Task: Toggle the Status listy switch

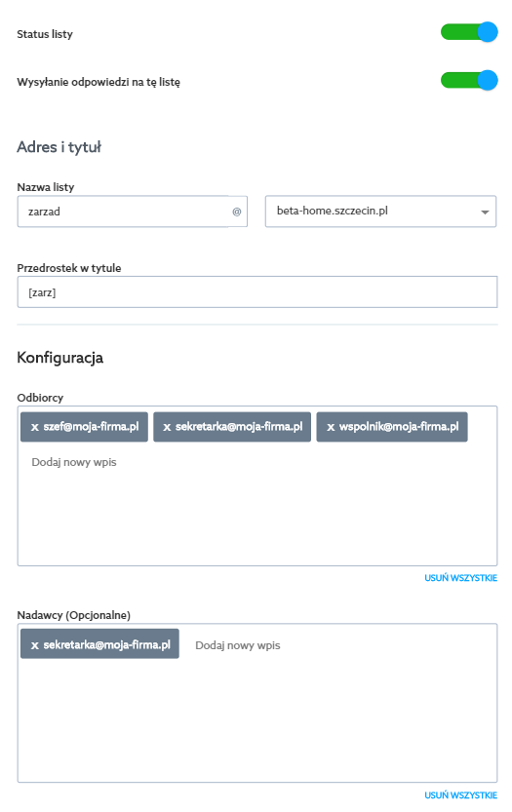Action: 469,31
